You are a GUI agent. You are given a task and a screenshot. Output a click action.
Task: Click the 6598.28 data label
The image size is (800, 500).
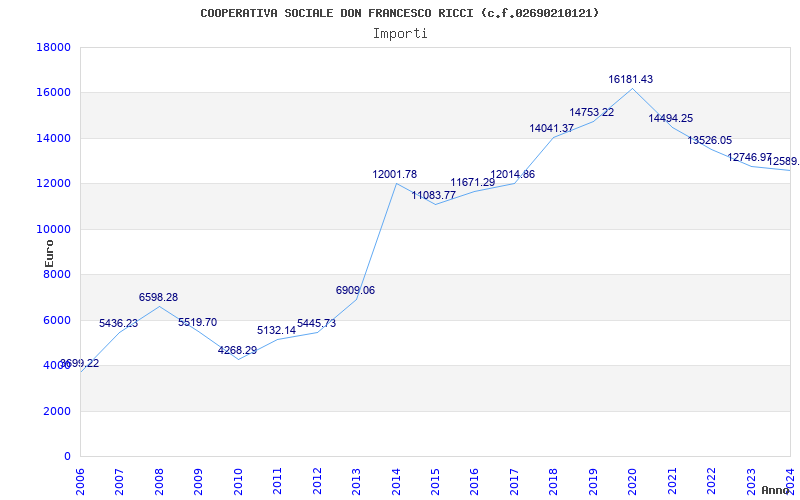pos(158,297)
